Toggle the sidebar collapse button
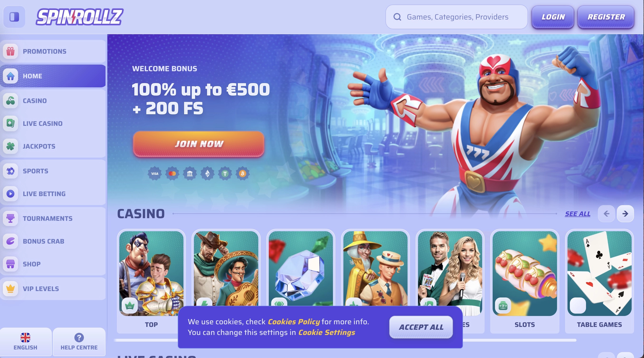644x358 pixels. (x=14, y=17)
